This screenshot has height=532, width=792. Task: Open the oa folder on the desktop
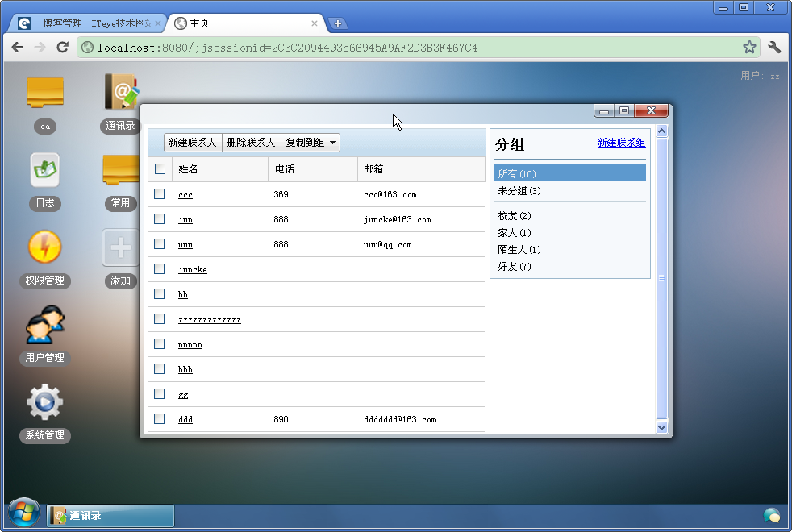(44, 93)
